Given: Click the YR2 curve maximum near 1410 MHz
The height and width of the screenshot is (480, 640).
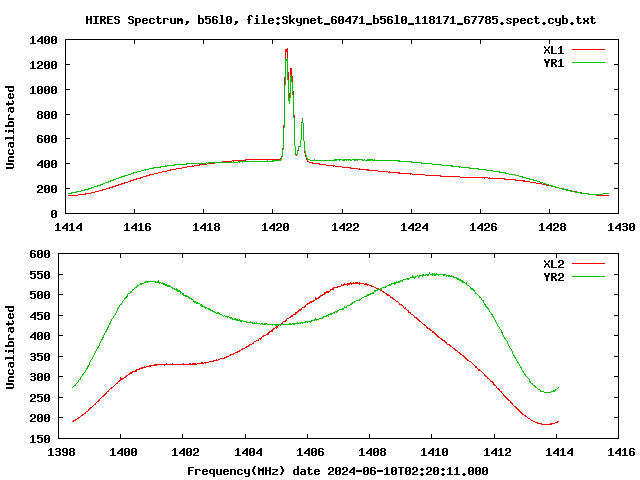Looking at the screenshot, I should (x=433, y=274).
